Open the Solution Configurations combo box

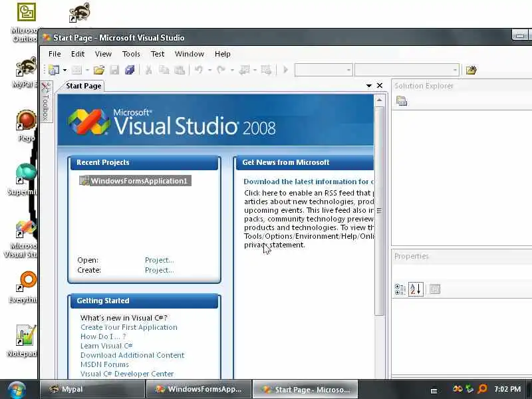(323, 70)
